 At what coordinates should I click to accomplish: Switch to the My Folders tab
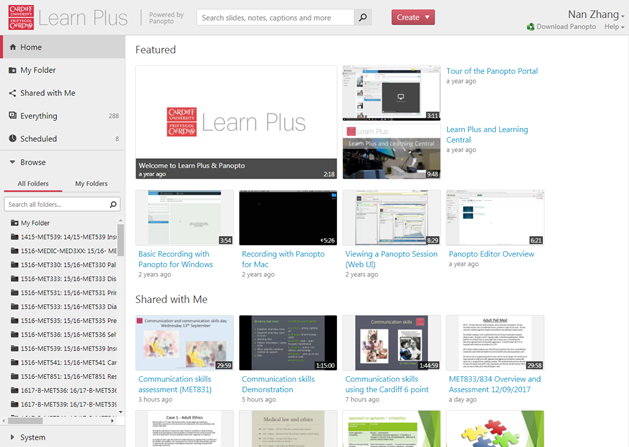91,183
